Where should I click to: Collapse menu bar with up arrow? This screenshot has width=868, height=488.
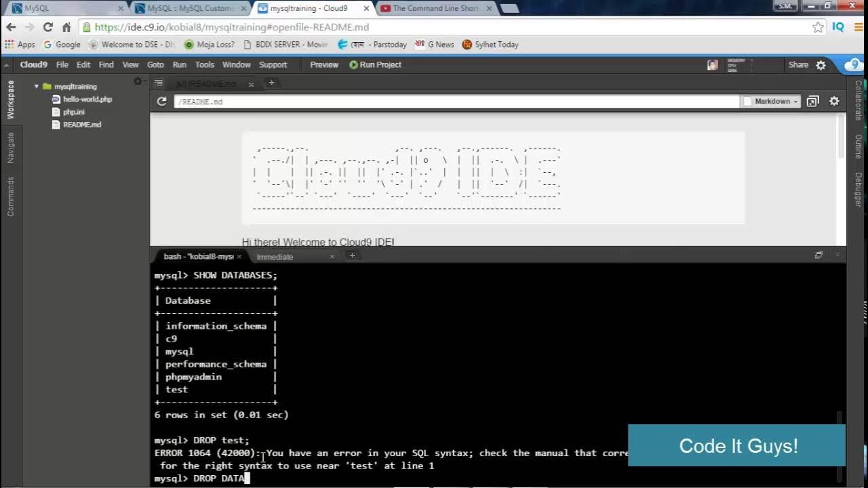(6, 65)
